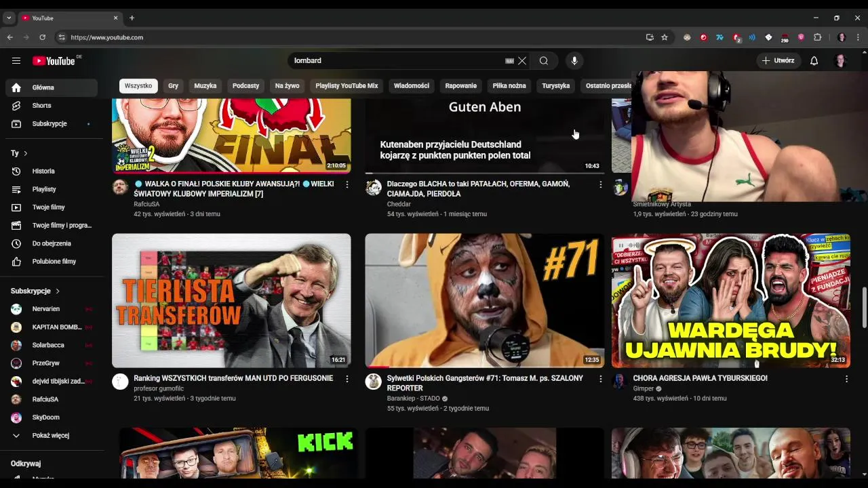Screen dimensions: 868x488
Task: Open channel avatar for Cheddar video
Action: pos(374,188)
